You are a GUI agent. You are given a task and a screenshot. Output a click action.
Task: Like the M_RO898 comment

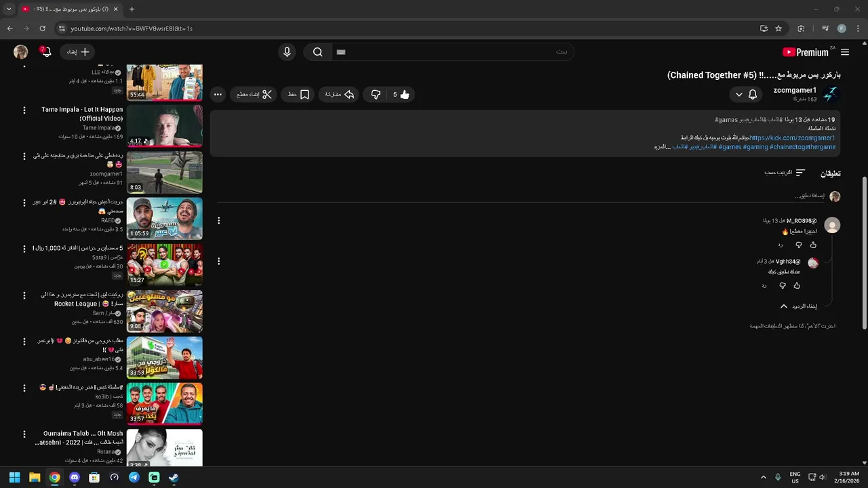(813, 245)
